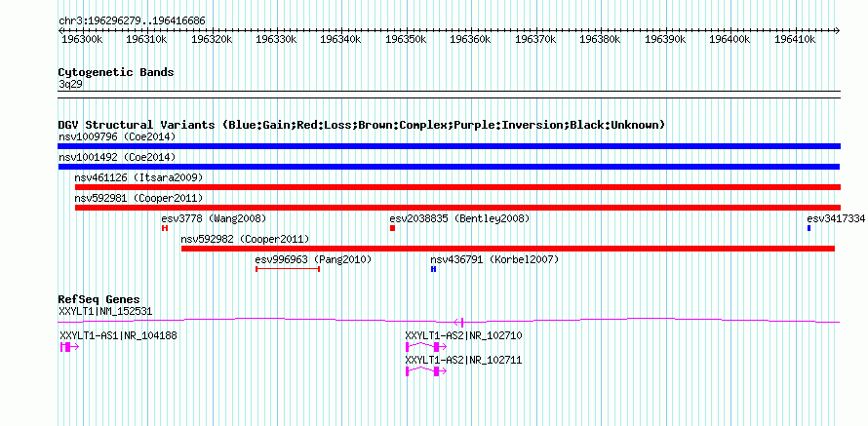Select the esv996963 red bracketed variant line
The height and width of the screenshot is (426, 868).
[288, 269]
